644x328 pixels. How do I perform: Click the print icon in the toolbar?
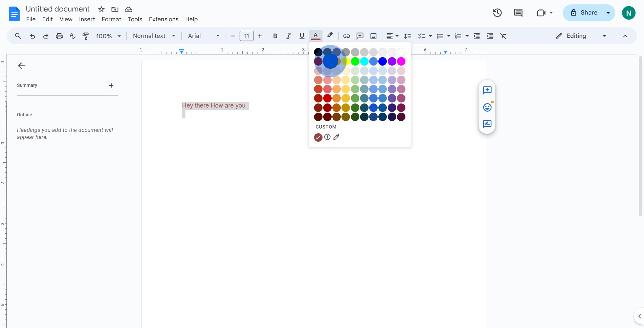pos(59,36)
